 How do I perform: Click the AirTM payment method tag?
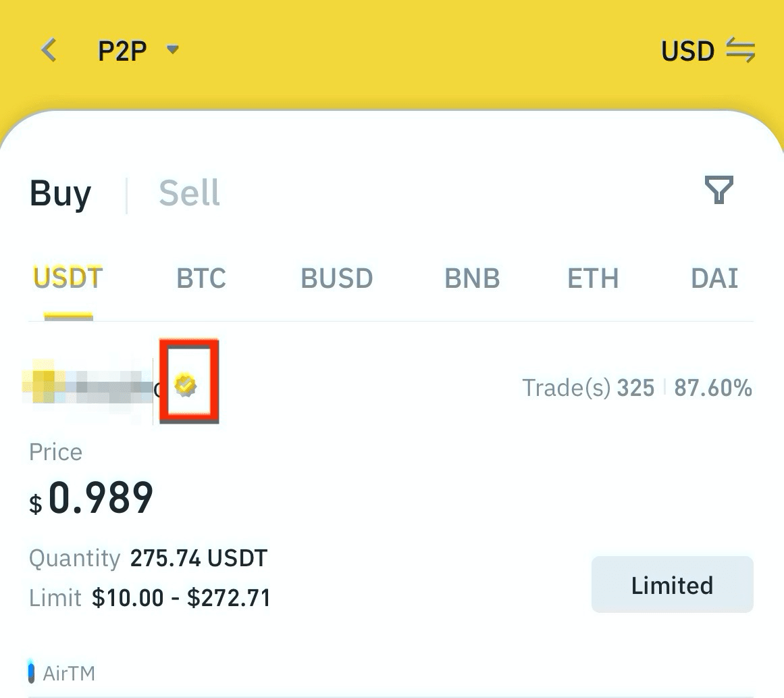coord(62,673)
